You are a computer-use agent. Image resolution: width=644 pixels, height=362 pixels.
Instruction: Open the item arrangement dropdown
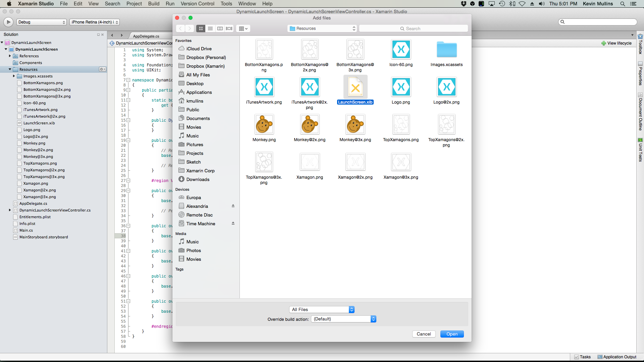click(243, 28)
